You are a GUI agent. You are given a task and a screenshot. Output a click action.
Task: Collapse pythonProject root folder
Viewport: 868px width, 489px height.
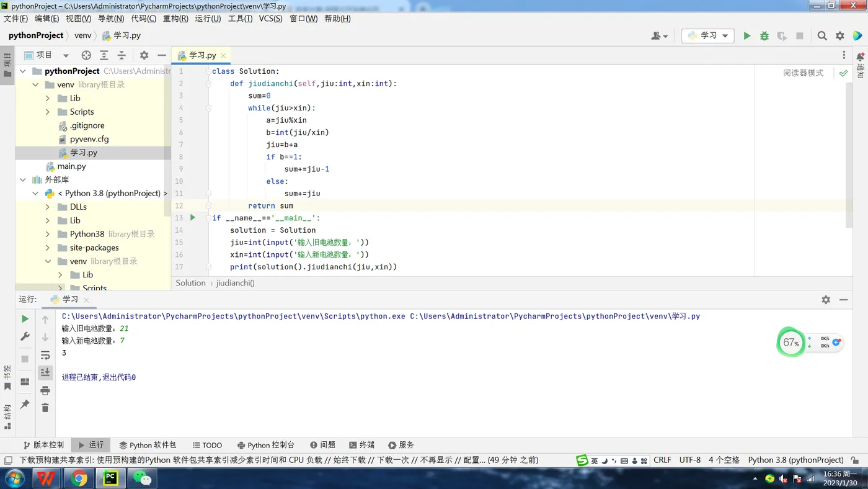pyautogui.click(x=23, y=71)
